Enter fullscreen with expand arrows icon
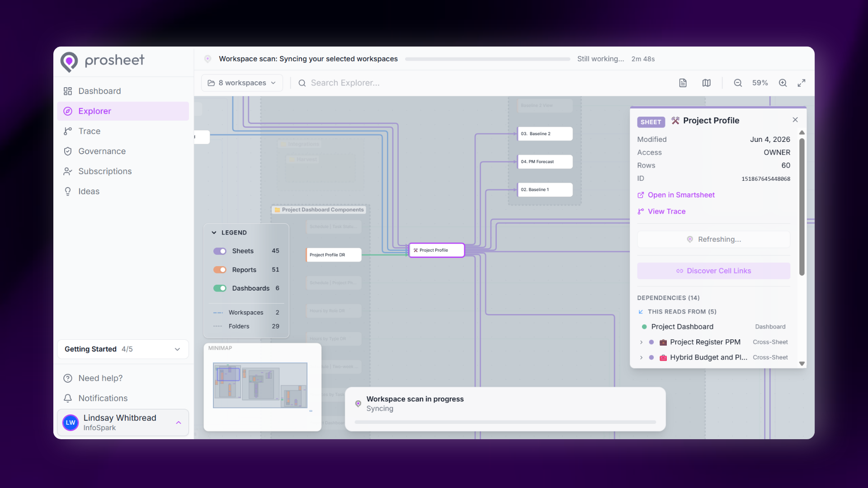This screenshot has width=868, height=488. pos(802,83)
